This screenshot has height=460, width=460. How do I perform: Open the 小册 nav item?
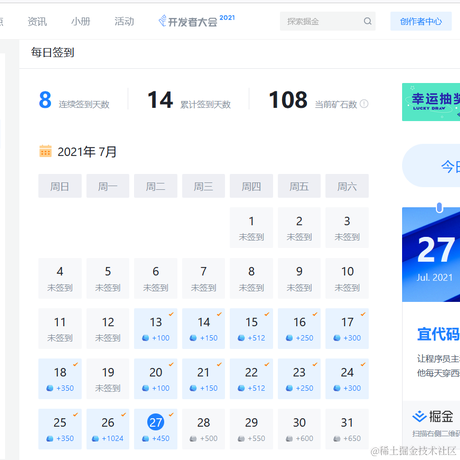click(x=81, y=22)
